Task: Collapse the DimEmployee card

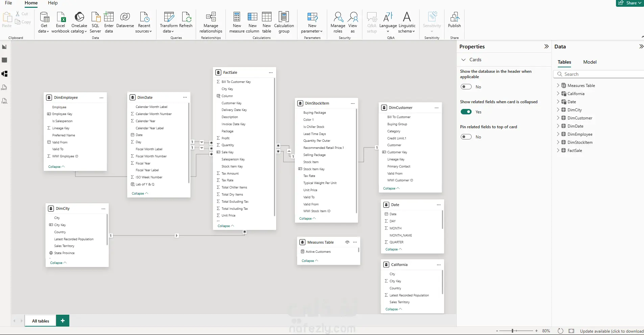Action: tap(56, 166)
